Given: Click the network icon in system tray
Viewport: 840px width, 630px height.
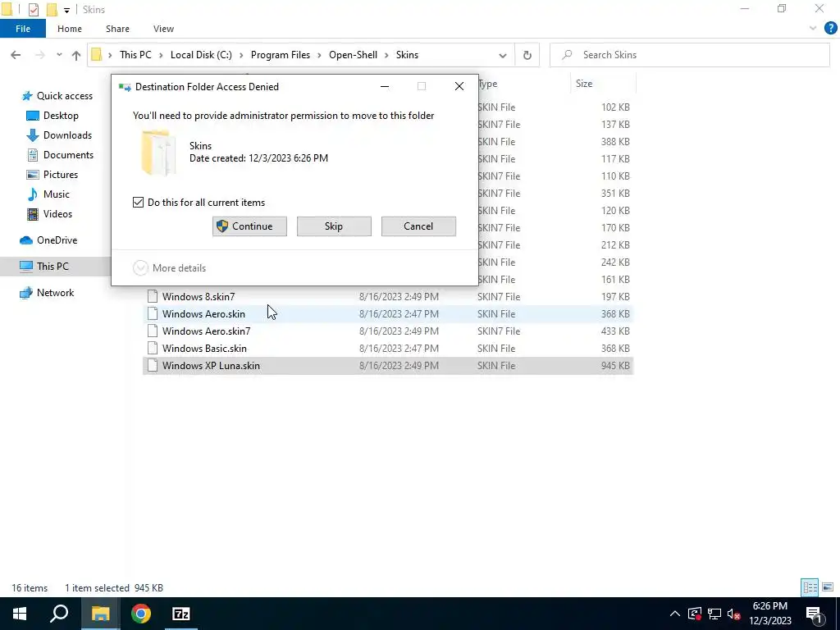Looking at the screenshot, I should [714, 614].
